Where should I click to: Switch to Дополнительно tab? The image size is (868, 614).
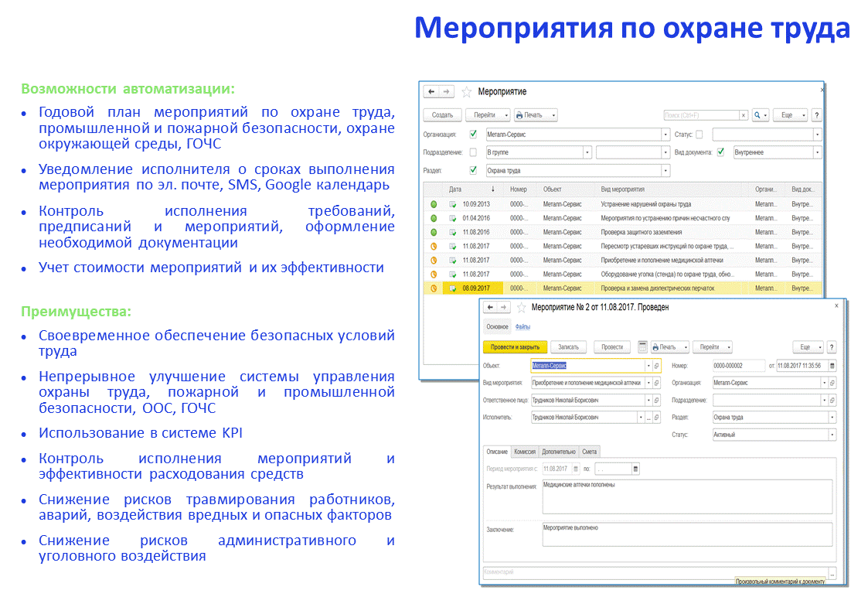(x=559, y=452)
